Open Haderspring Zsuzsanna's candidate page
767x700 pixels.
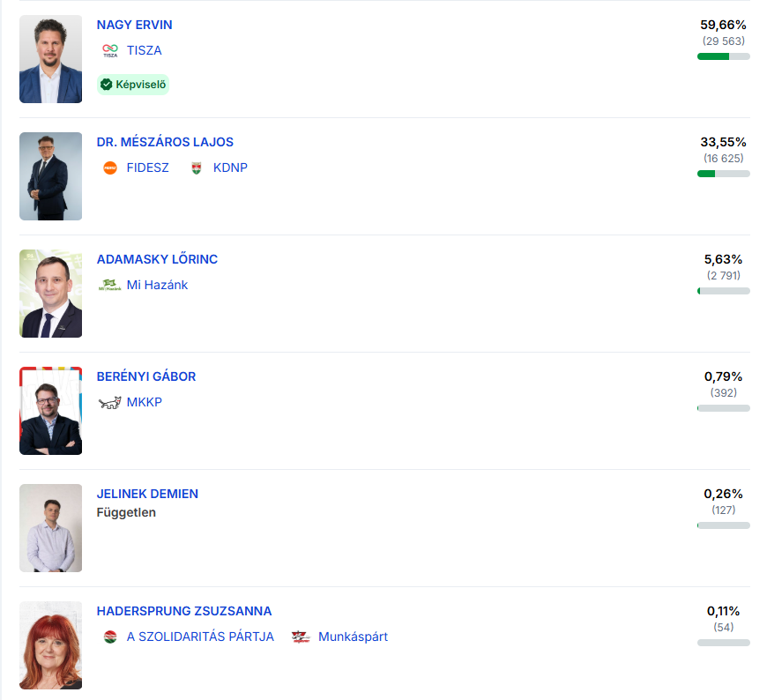pos(184,611)
